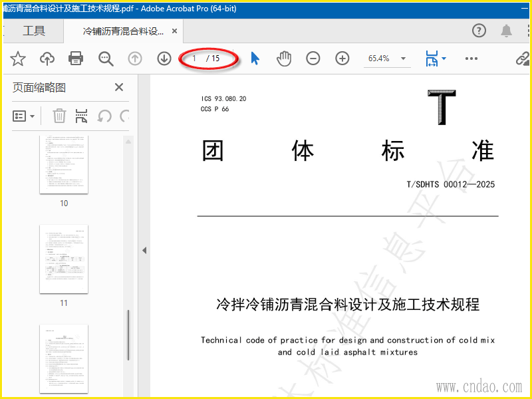This screenshot has width=532, height=399.
Task: Open the 65.4% zoom level dropdown
Action: click(403, 59)
